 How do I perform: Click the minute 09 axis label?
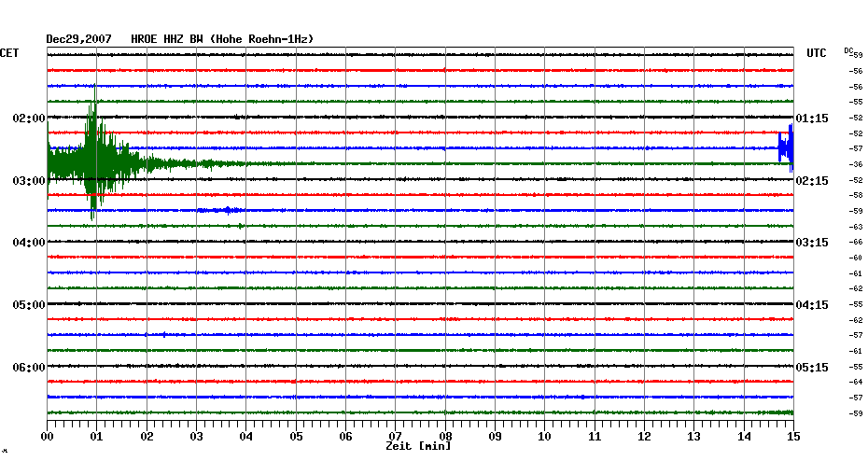(495, 436)
